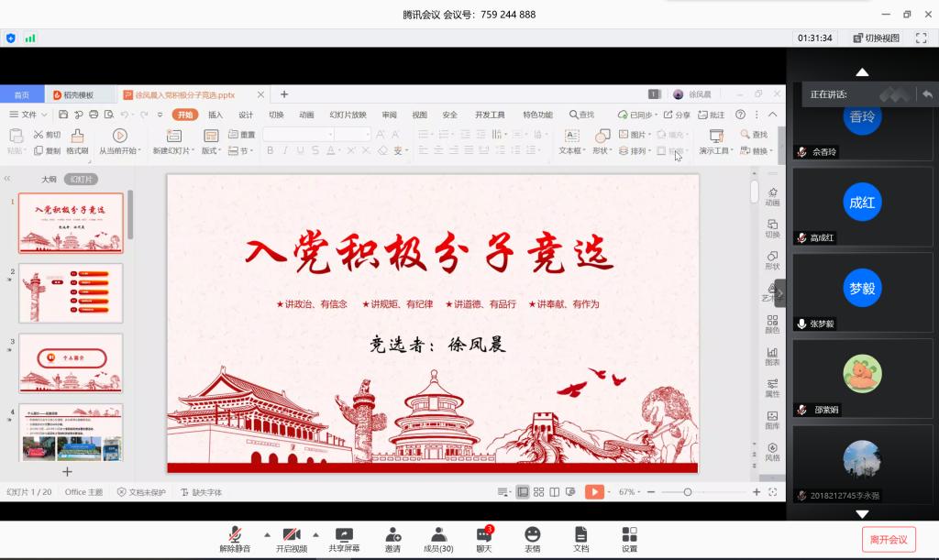Expand audio options arrow beside 解除静音
939x560 pixels.
click(x=267, y=533)
